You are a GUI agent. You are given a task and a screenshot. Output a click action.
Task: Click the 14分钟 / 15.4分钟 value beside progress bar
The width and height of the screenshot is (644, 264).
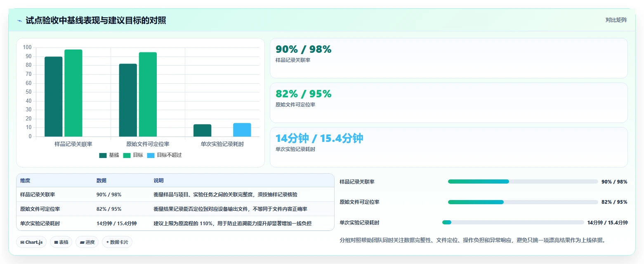click(608, 223)
